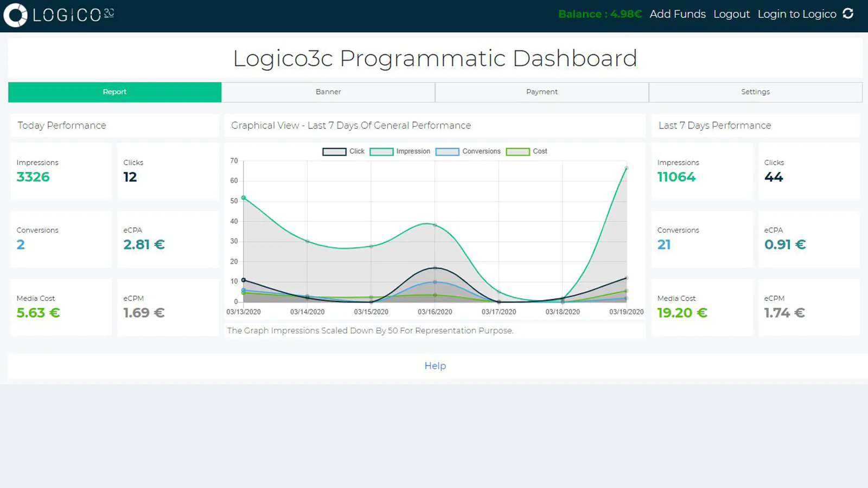Toggle the Impression series legend swatch
The image size is (868, 488).
(x=381, y=152)
